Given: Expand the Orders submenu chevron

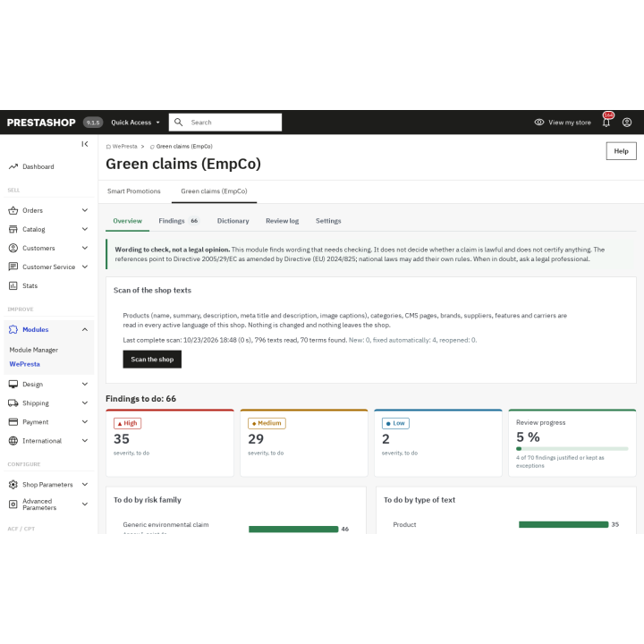Looking at the screenshot, I should (x=85, y=210).
